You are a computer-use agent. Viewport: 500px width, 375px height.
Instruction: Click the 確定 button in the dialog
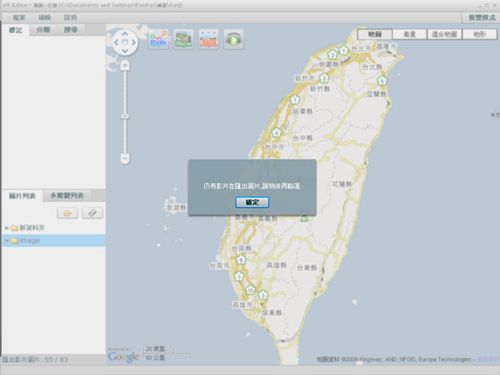(x=252, y=202)
